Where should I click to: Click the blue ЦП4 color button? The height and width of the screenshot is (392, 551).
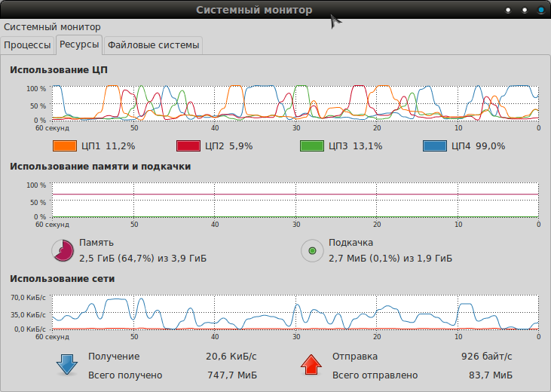436,146
